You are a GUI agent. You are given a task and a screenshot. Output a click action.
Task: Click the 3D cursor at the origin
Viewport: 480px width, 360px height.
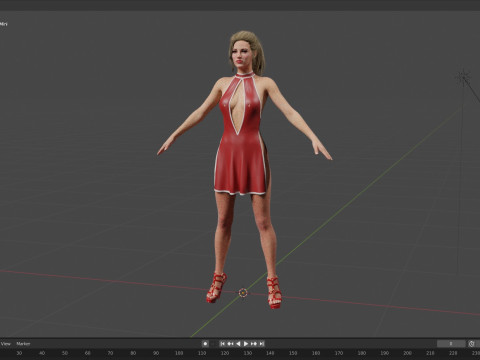[243, 293]
